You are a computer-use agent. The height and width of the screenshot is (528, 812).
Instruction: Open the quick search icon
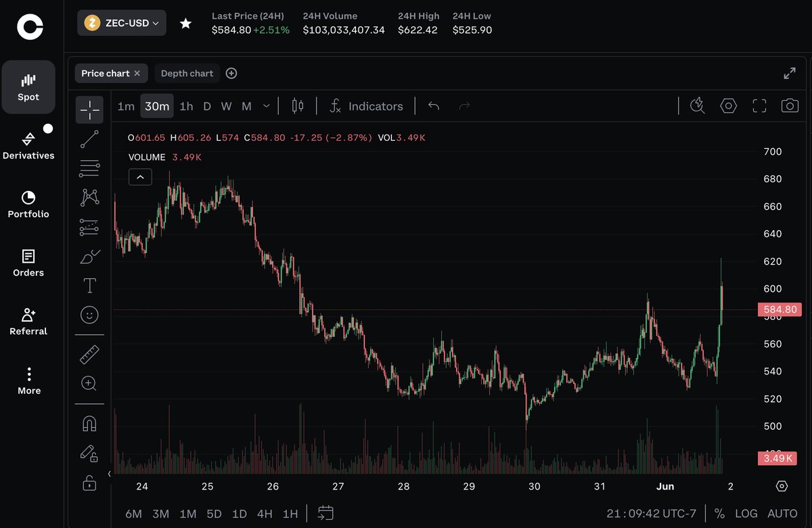(697, 106)
